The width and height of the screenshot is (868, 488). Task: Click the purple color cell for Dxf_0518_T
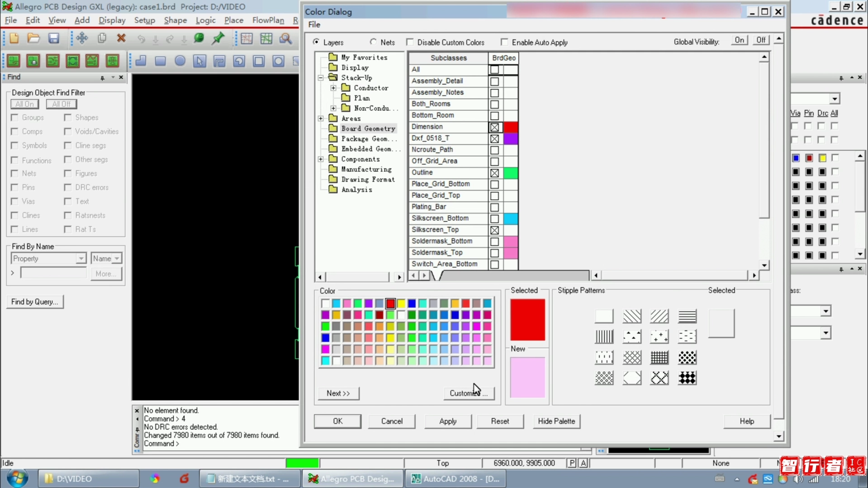[x=511, y=139]
